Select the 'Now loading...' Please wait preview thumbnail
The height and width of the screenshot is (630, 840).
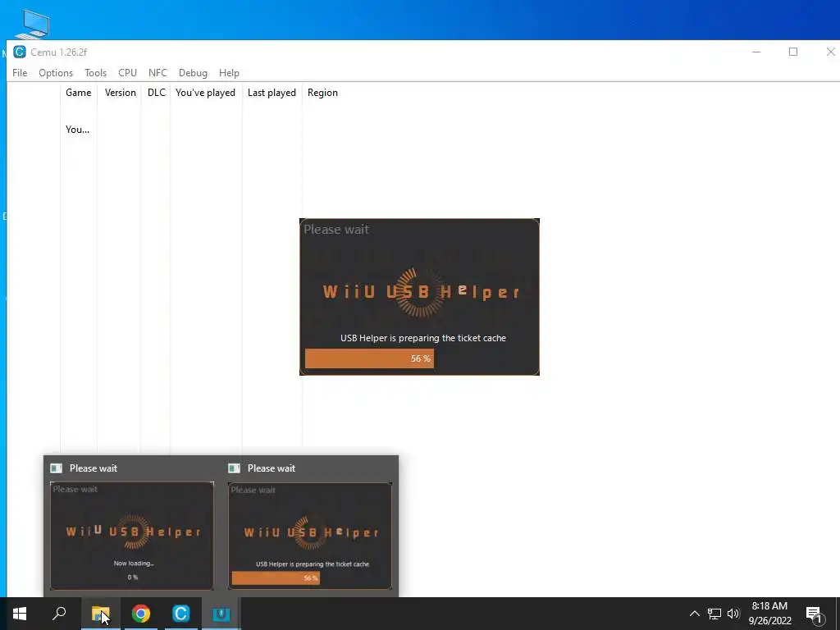[x=132, y=536]
